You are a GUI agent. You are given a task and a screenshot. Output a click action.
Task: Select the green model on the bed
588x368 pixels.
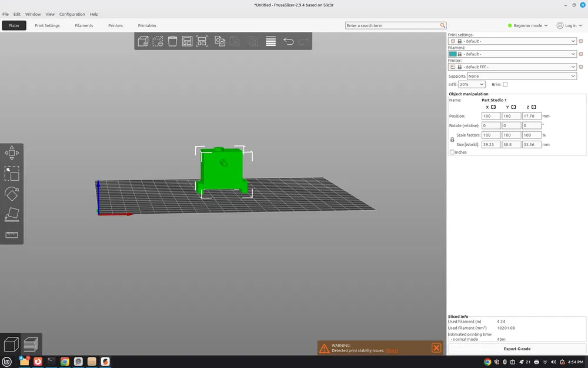click(221, 171)
